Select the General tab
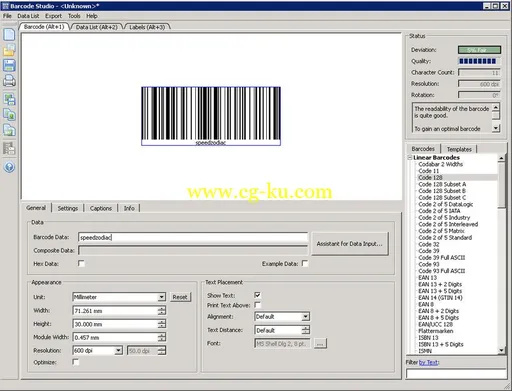Screen dimensions: 512x391 [x=36, y=208]
